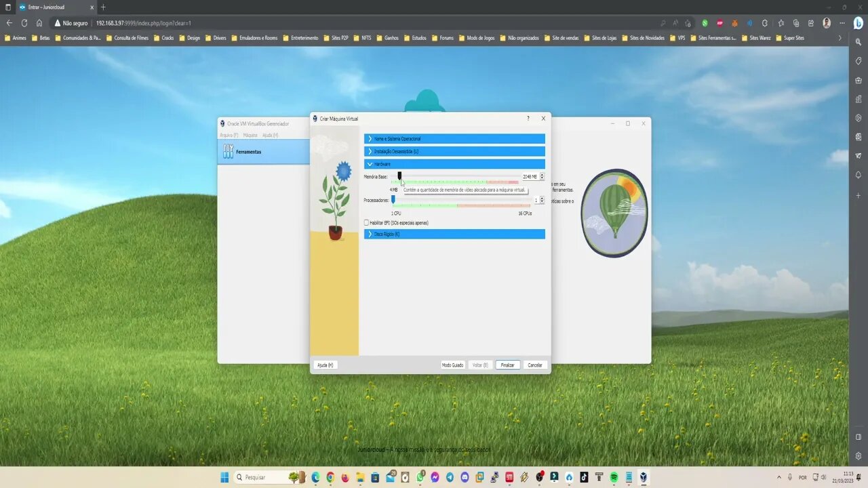Open a new browser tab
868x488 pixels.
click(x=103, y=7)
